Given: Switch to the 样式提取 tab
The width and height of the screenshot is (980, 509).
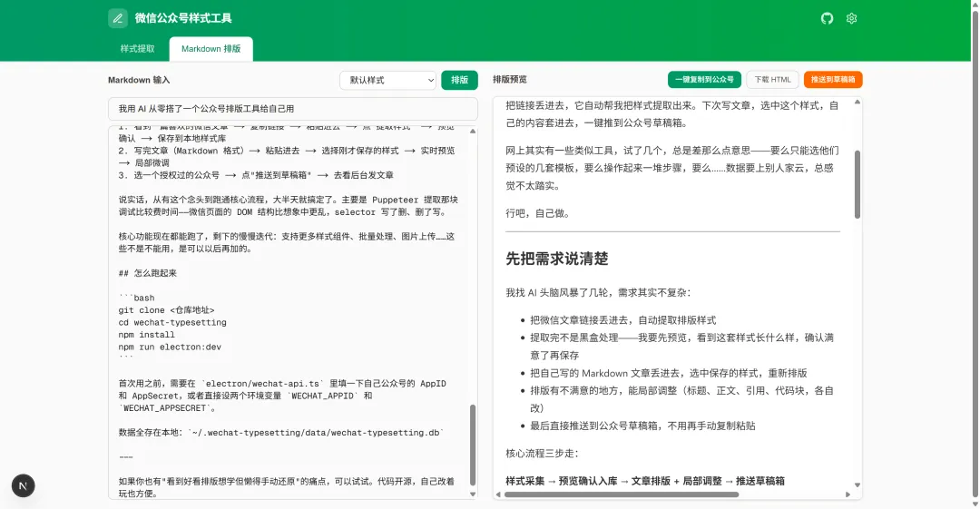Looking at the screenshot, I should point(138,49).
